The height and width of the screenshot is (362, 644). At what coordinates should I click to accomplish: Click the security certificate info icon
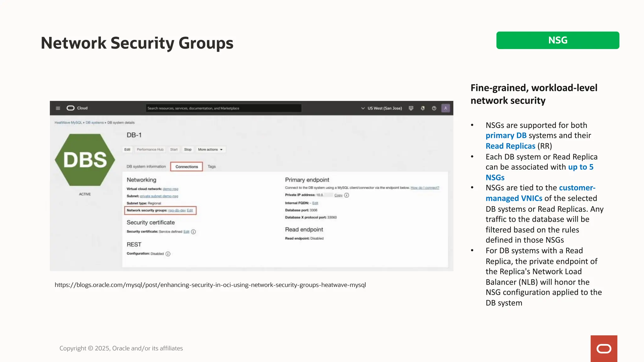(193, 232)
